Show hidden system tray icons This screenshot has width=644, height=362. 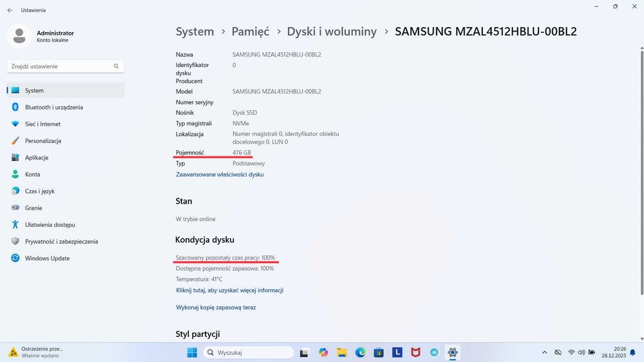(x=545, y=352)
